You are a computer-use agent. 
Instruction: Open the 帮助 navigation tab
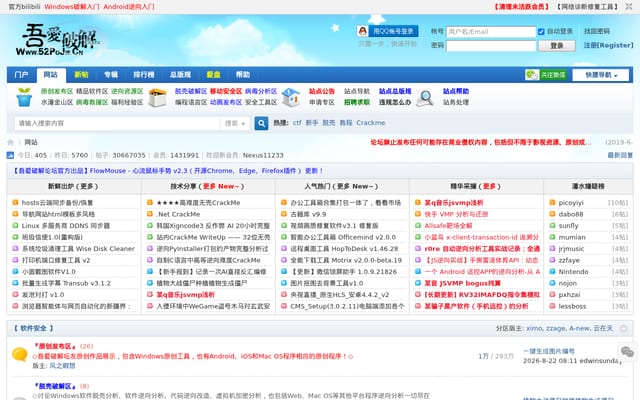point(242,75)
